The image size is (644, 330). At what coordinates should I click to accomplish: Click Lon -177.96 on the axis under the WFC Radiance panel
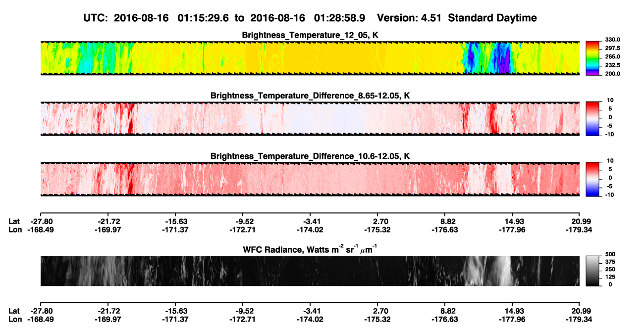coord(512,319)
